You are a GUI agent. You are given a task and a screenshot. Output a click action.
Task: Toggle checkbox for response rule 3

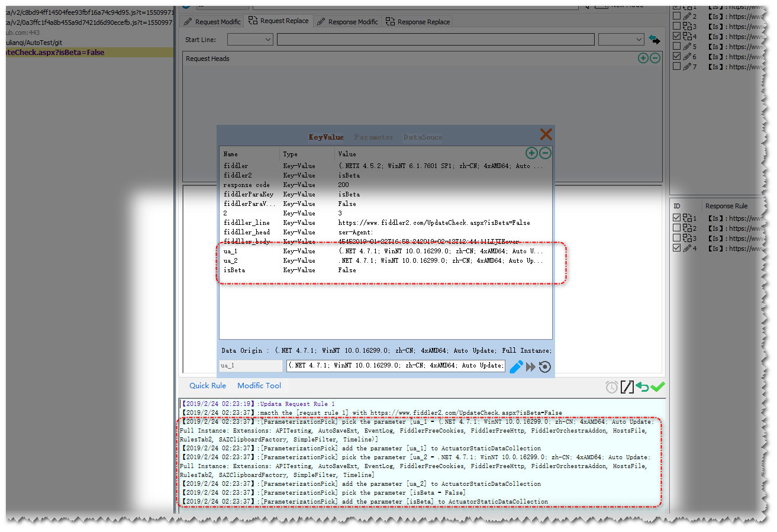[x=677, y=238]
